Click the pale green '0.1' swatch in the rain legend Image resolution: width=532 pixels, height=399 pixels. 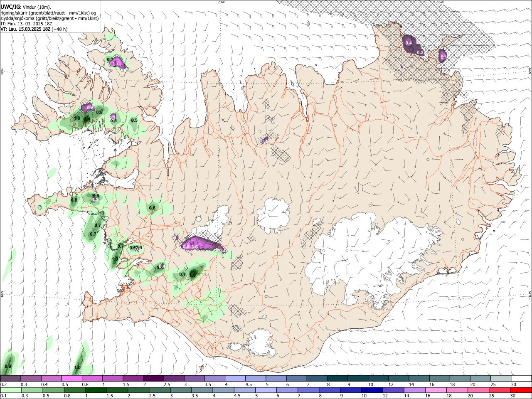tap(11, 390)
